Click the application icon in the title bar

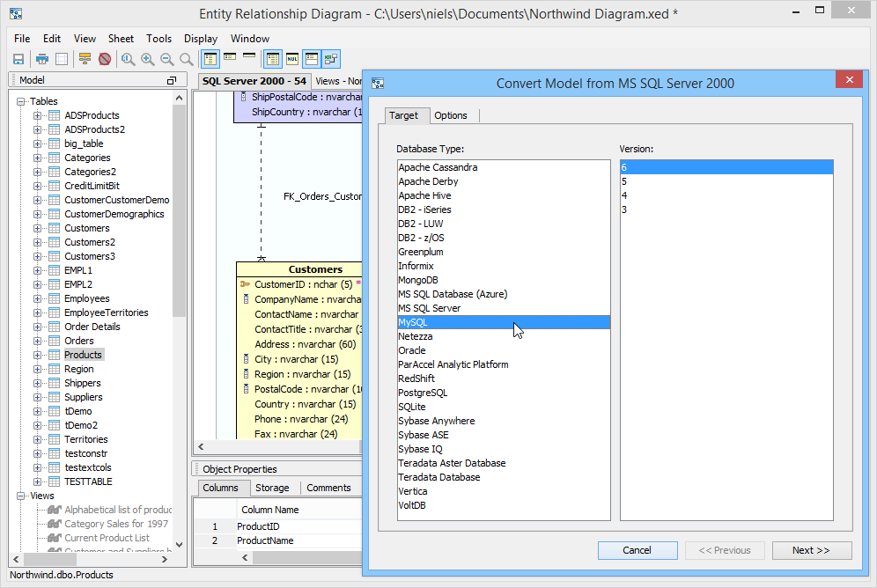point(16,13)
